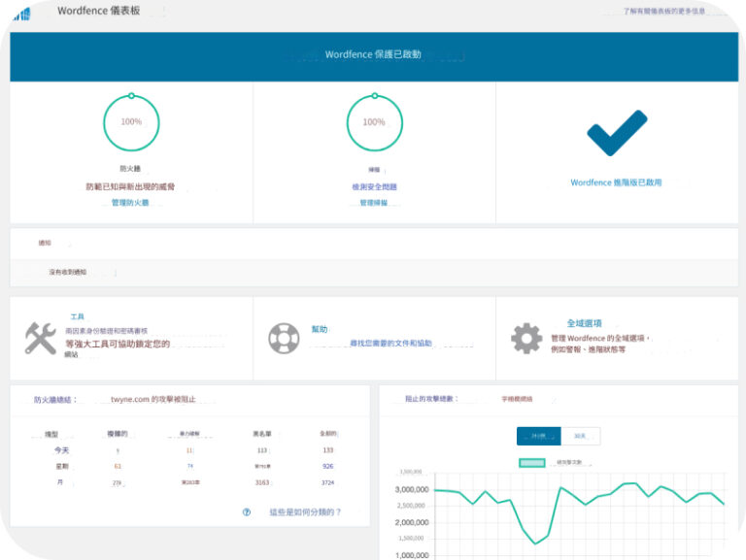Open 管理防火牆 manage firewall link
The width and height of the screenshot is (746, 560).
pos(130,203)
